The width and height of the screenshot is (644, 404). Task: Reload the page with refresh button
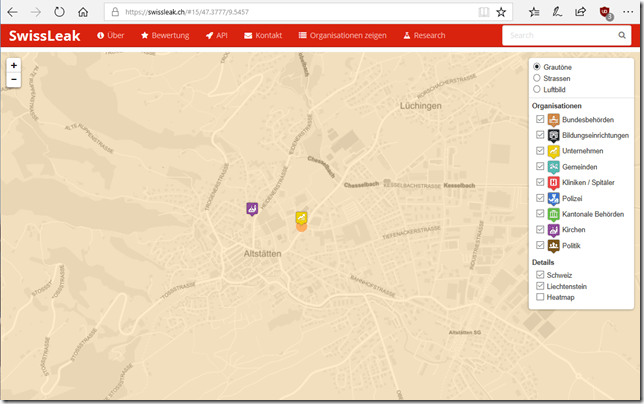coord(59,12)
